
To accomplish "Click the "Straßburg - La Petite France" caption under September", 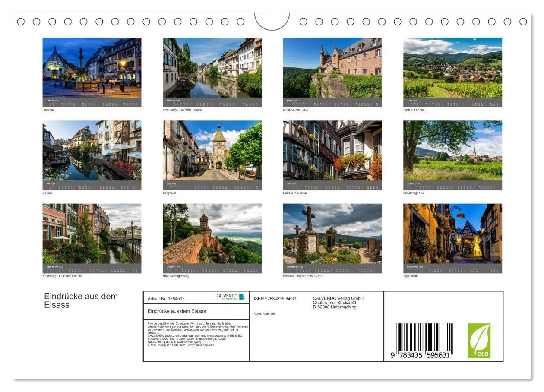I will coord(62,276).
